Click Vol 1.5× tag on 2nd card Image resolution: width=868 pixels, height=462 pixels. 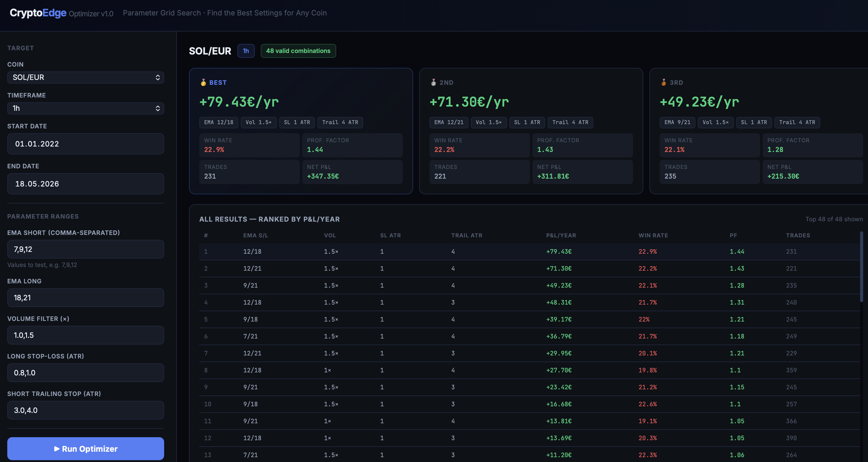pyautogui.click(x=489, y=122)
